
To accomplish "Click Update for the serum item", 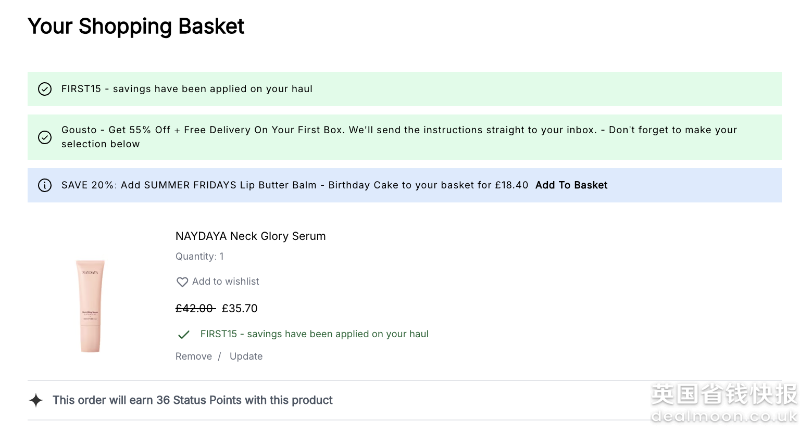I will click(246, 356).
